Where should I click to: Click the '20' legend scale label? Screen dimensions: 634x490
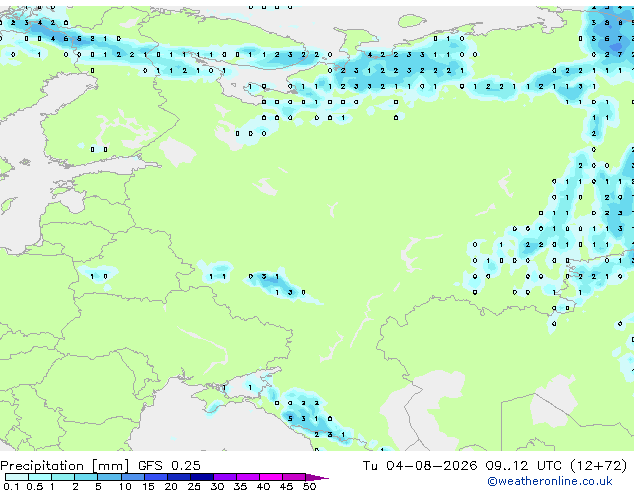(x=171, y=486)
